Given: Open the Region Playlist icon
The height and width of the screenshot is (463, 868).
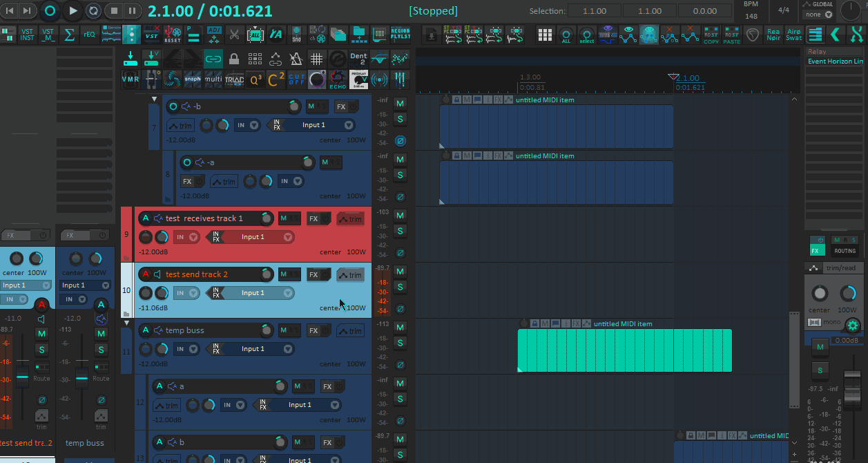Looking at the screenshot, I should tap(400, 35).
